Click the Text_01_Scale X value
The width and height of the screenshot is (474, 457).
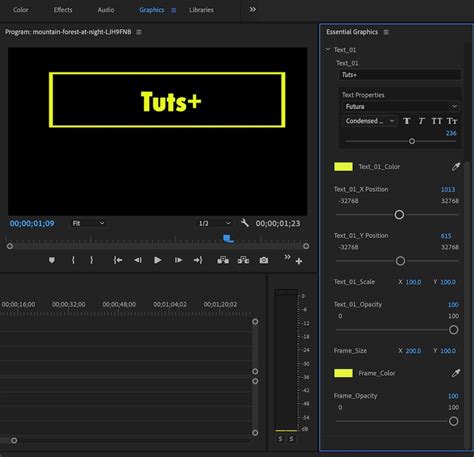pos(413,282)
